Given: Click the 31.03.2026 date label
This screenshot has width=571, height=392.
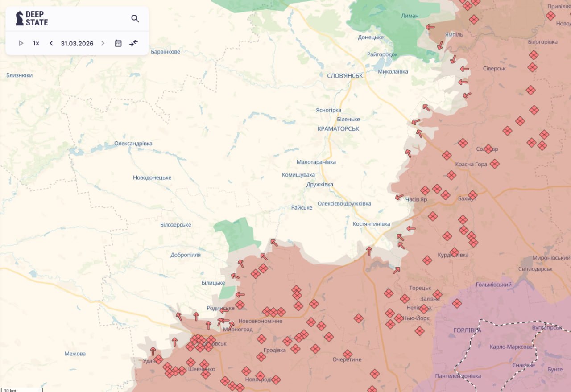Looking at the screenshot, I should [77, 43].
